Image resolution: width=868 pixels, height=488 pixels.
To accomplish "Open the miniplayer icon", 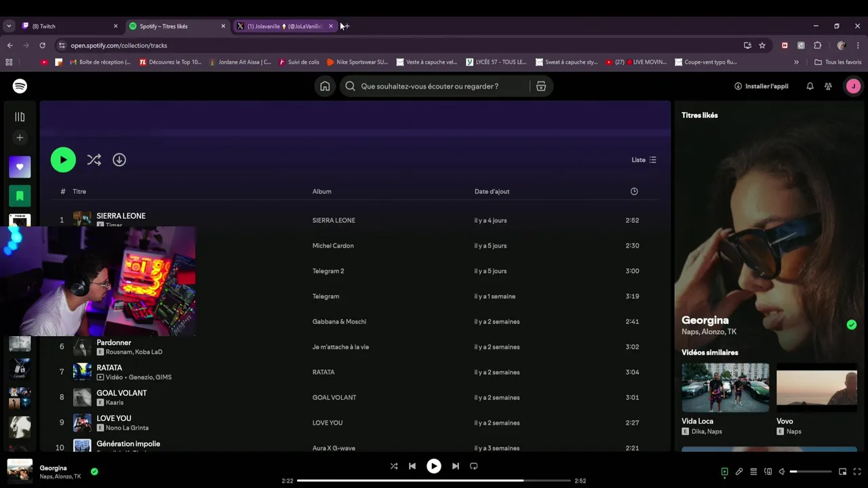I will [843, 472].
